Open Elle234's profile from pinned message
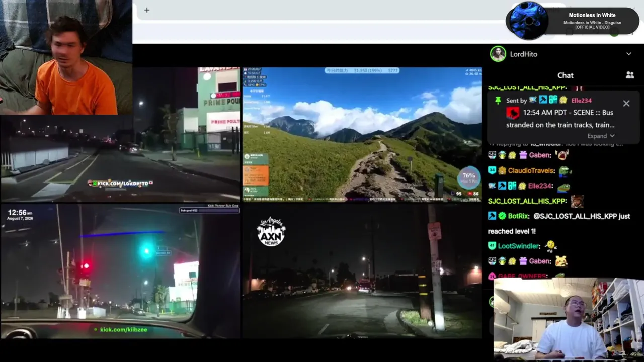 (x=581, y=100)
